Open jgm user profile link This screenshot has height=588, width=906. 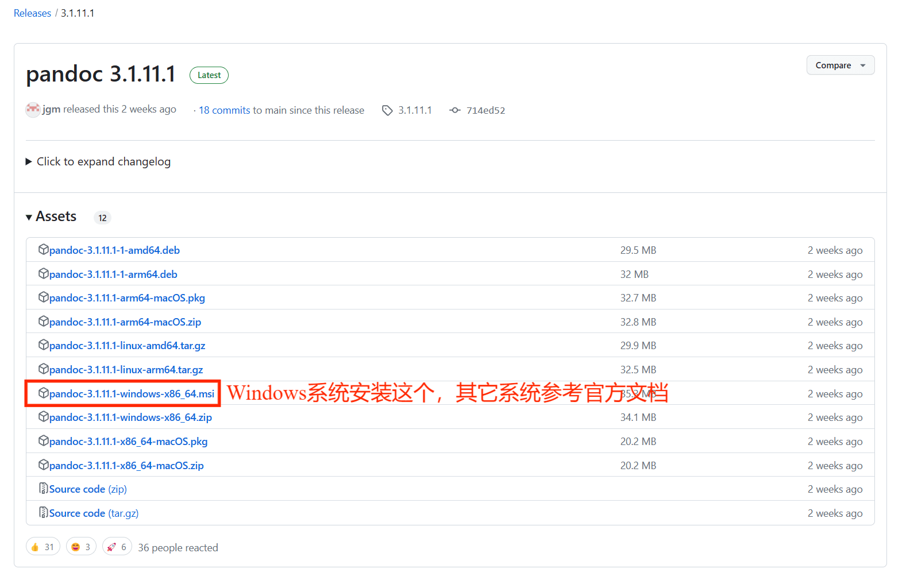pos(51,109)
